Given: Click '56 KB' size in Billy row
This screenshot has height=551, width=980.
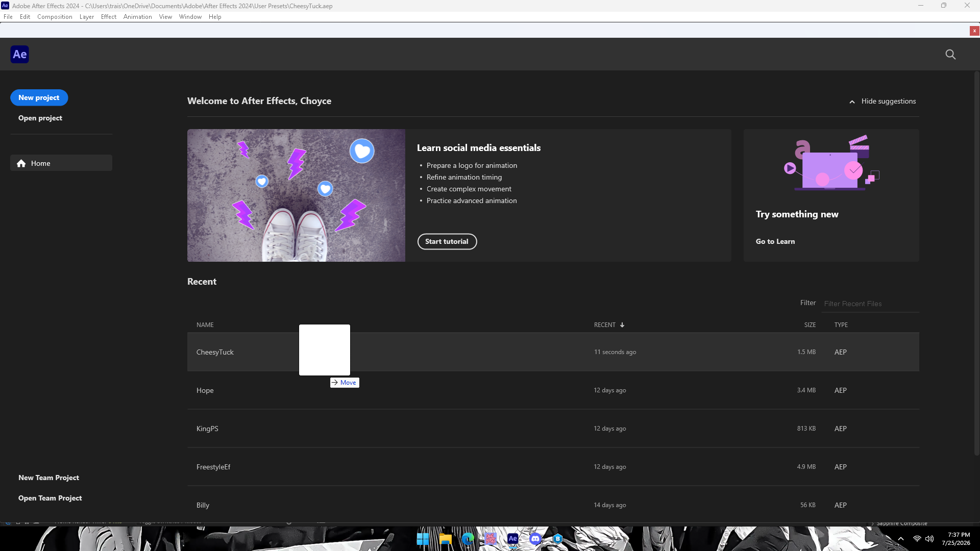Looking at the screenshot, I should (808, 505).
